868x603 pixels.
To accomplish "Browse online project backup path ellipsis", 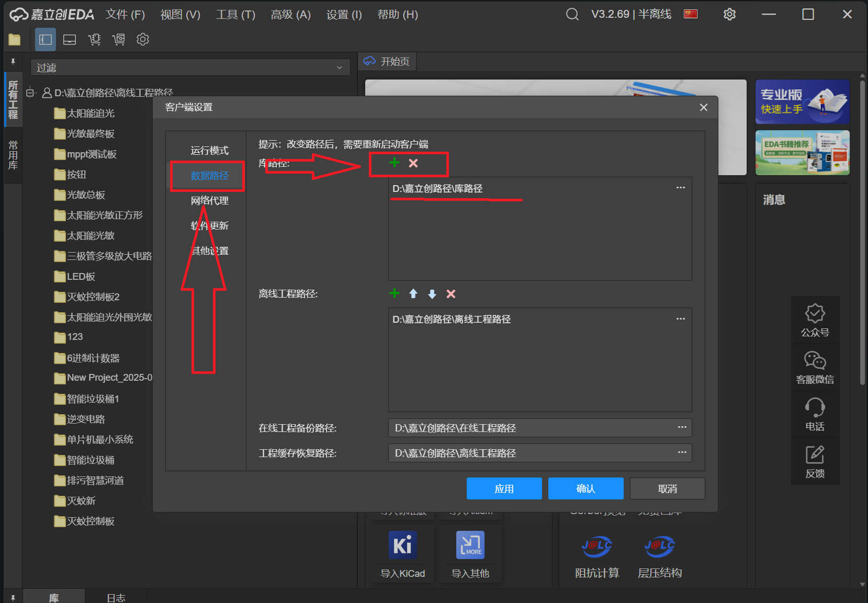I will click(x=682, y=427).
